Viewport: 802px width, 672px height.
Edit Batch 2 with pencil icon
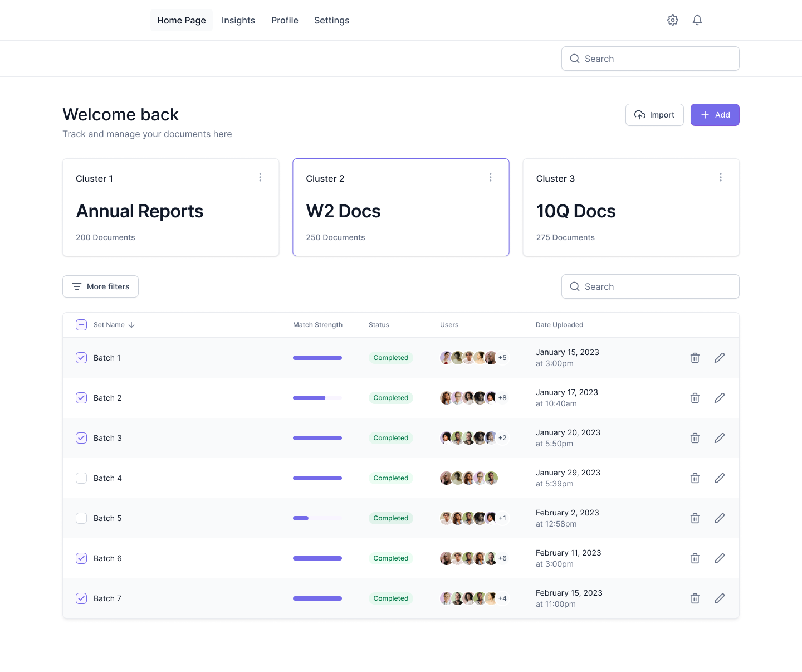tap(720, 398)
